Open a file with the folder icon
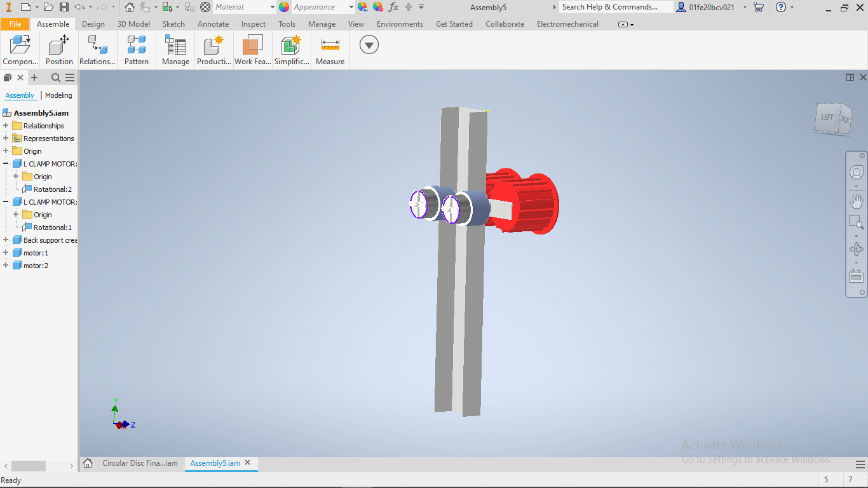The width and height of the screenshot is (868, 488). point(48,7)
